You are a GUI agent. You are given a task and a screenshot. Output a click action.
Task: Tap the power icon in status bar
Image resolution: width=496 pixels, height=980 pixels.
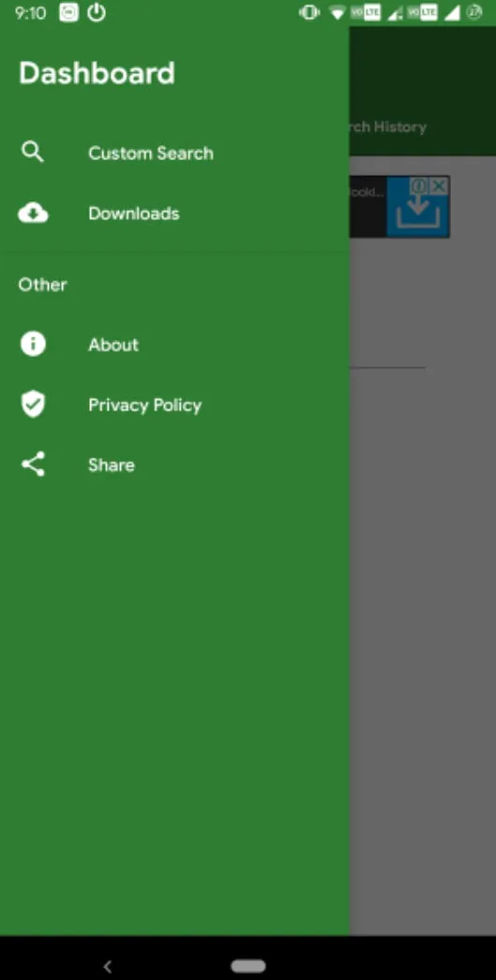point(97,12)
